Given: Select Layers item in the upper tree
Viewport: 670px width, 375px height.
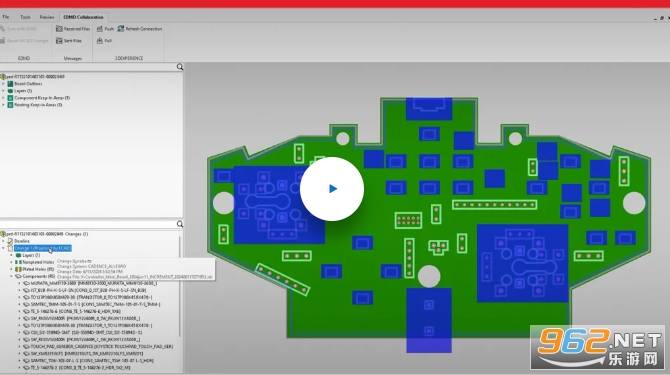Looking at the screenshot, I should (x=20, y=91).
